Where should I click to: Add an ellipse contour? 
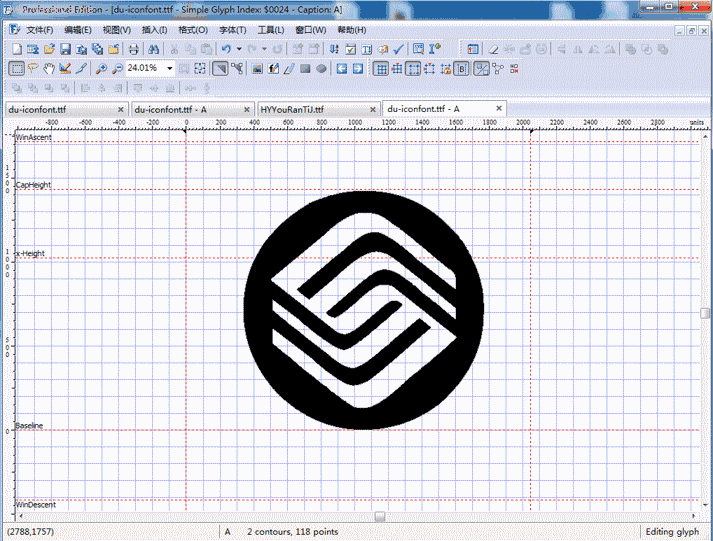click(x=321, y=69)
